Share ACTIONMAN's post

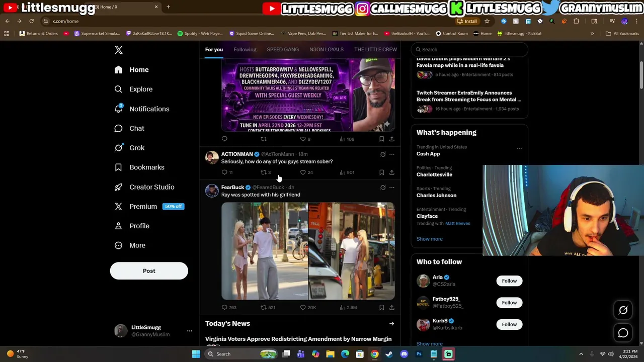click(391, 172)
